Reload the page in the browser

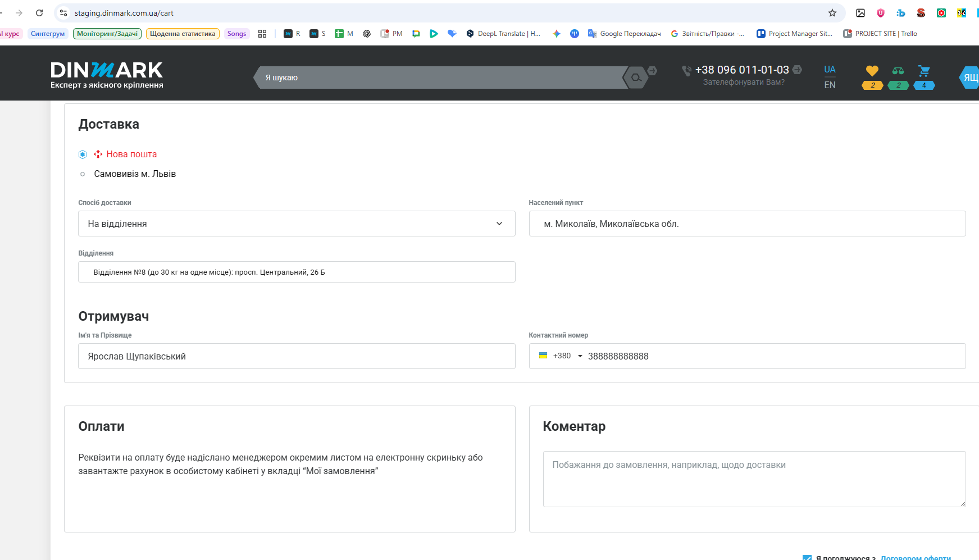click(x=39, y=13)
